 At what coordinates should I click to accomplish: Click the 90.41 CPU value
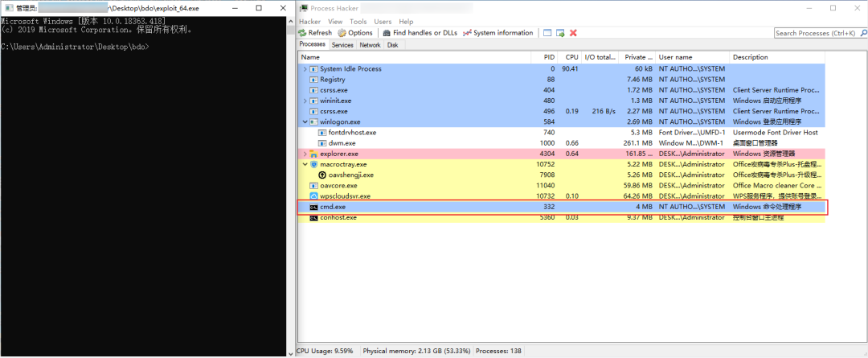click(570, 68)
